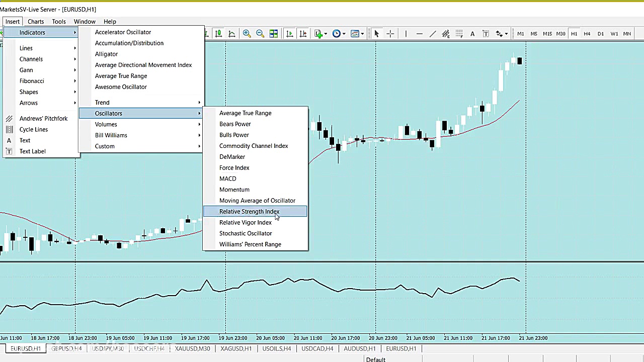Select the arrow cursor tool
The image size is (644, 362).
click(x=376, y=34)
